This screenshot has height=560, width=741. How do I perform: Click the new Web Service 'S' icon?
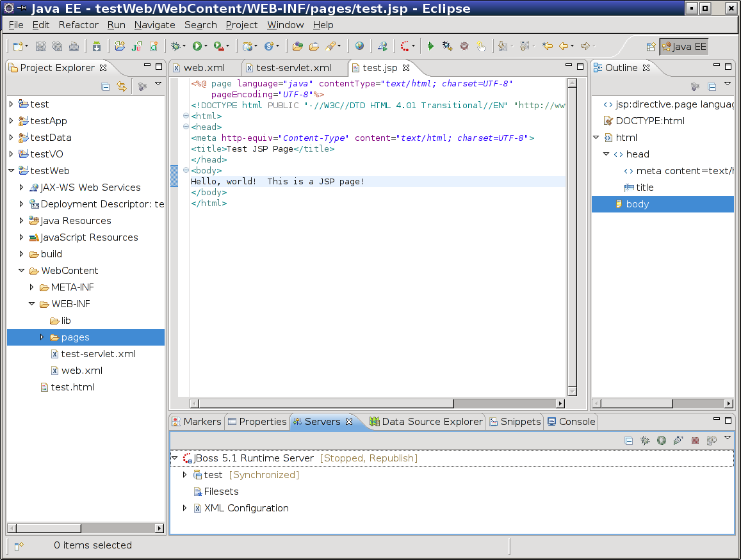(269, 46)
